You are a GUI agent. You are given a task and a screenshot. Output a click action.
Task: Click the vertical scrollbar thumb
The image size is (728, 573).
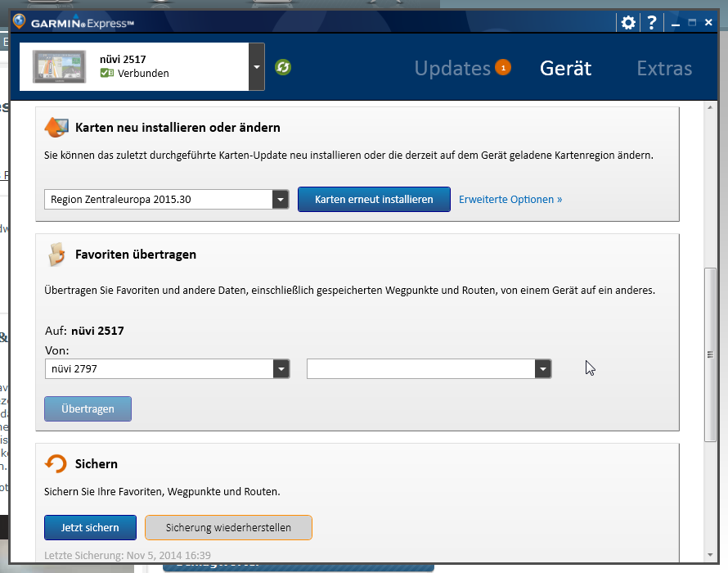pyautogui.click(x=710, y=354)
